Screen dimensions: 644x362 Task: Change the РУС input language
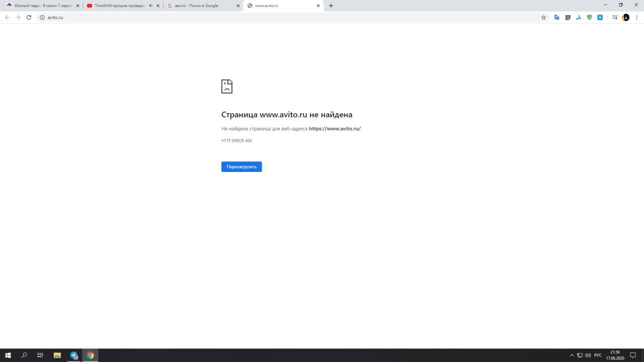coord(598,355)
